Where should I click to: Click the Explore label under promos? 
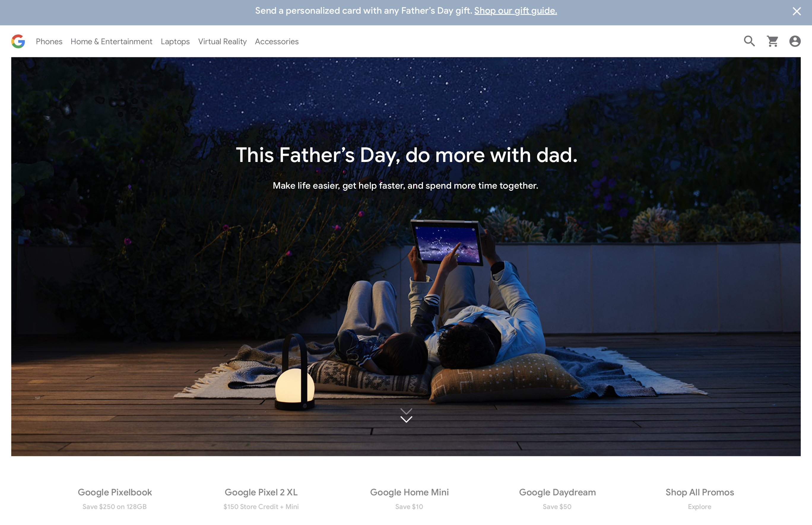(x=700, y=507)
